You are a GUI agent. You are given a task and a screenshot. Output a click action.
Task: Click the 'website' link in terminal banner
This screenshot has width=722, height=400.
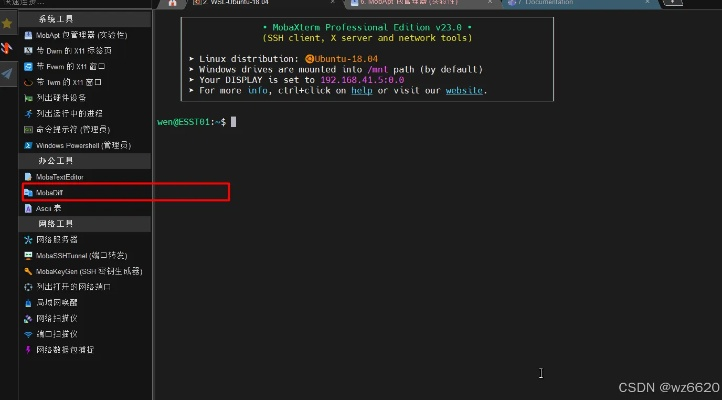[465, 90]
